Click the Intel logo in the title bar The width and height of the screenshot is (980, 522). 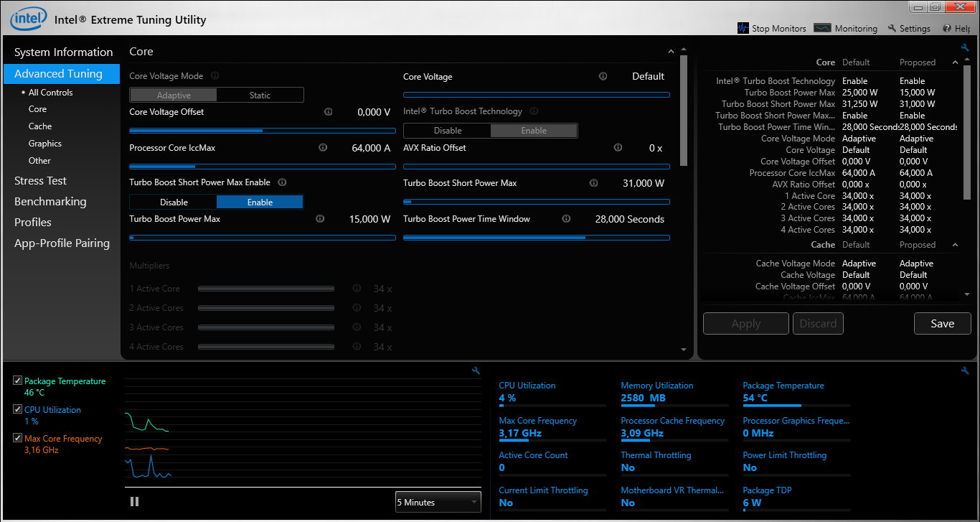click(29, 19)
